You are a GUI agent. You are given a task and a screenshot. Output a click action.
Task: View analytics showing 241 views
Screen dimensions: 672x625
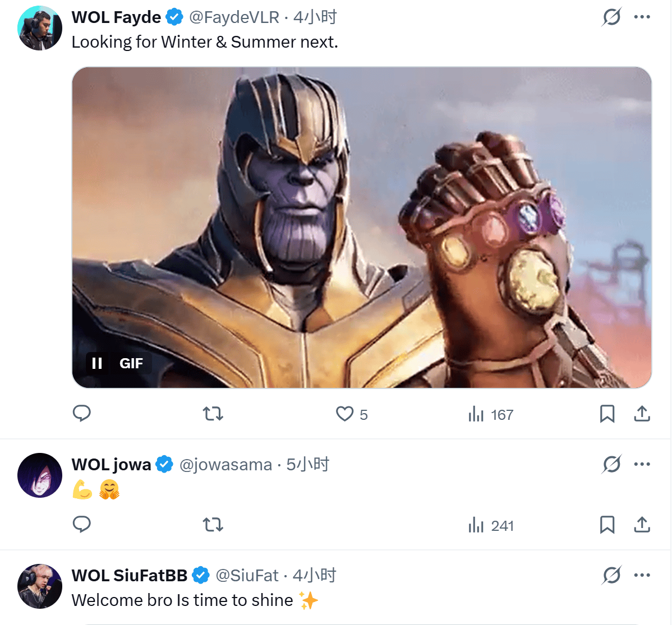(491, 526)
